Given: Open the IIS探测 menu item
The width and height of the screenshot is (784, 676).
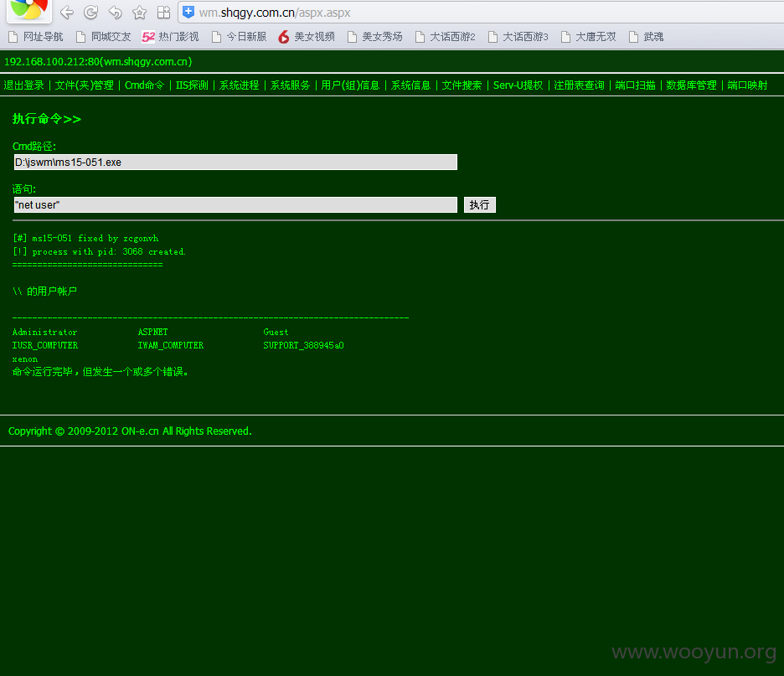Looking at the screenshot, I should pyautogui.click(x=192, y=85).
